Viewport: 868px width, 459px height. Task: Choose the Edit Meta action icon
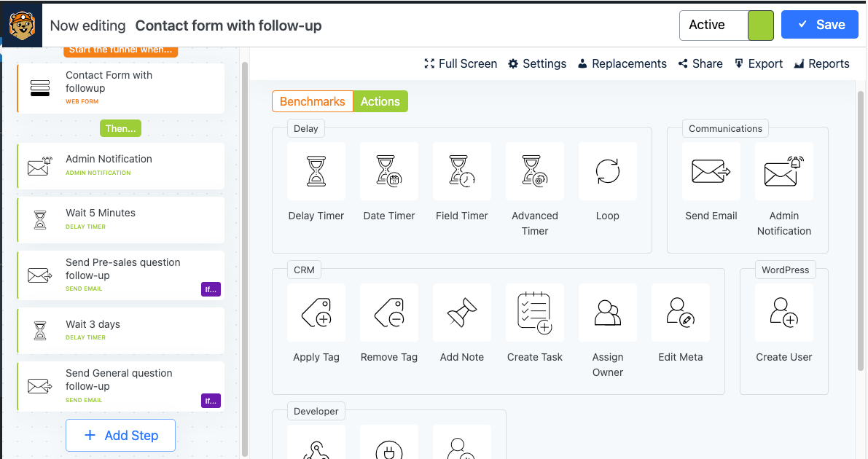tap(681, 313)
